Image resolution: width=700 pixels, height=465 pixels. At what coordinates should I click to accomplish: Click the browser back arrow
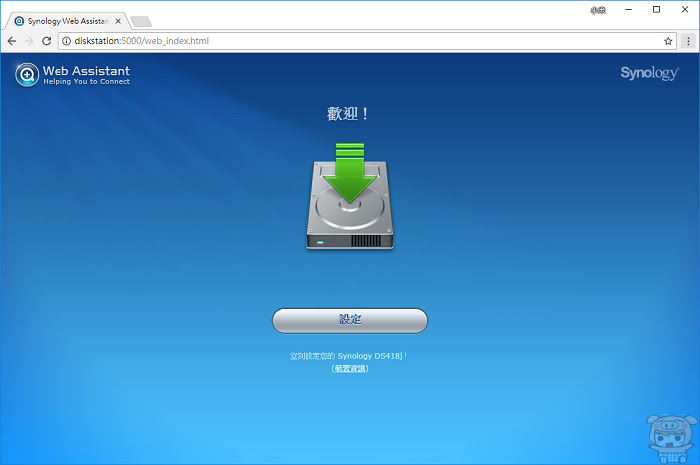(x=12, y=41)
